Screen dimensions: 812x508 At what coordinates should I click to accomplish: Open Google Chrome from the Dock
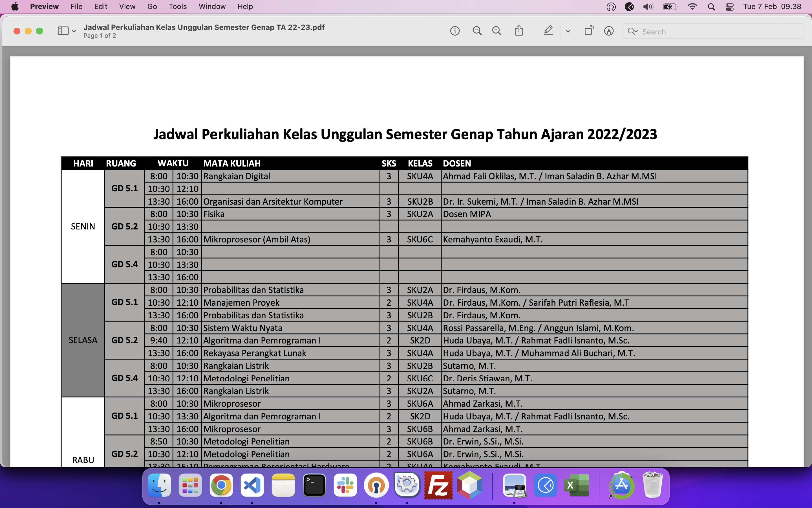coord(221,485)
